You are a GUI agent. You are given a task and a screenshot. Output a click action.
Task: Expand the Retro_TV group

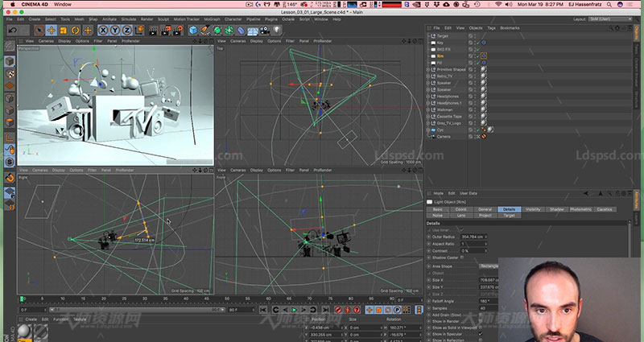[428, 76]
